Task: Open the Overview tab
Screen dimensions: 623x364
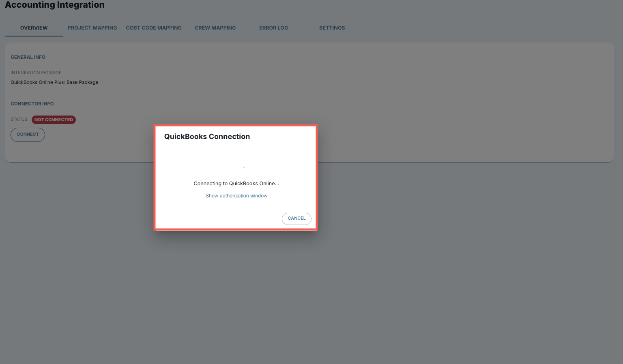Action: 34,28
